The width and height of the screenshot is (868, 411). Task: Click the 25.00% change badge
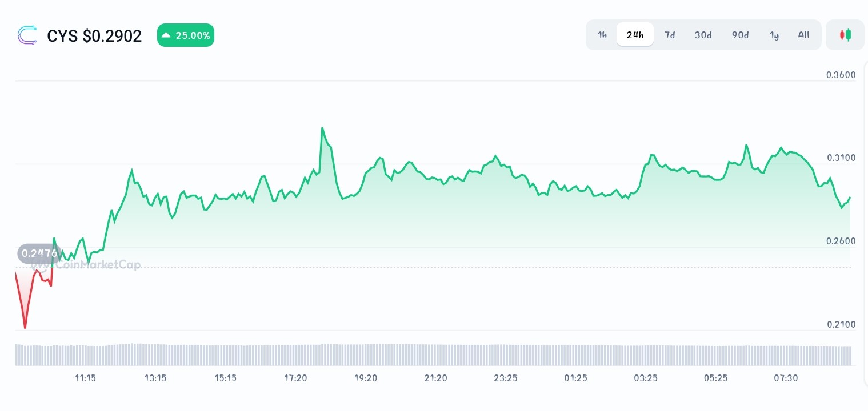(186, 35)
